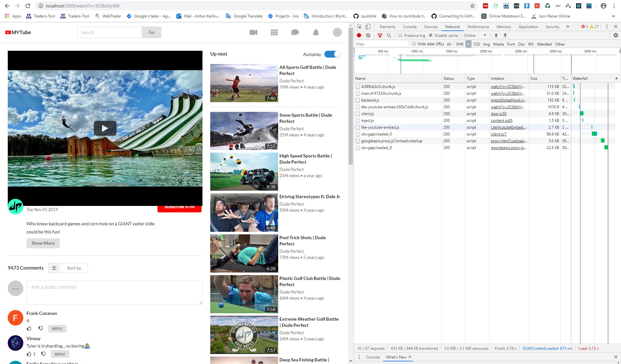Enable the Preserve log checkbox

401,35
